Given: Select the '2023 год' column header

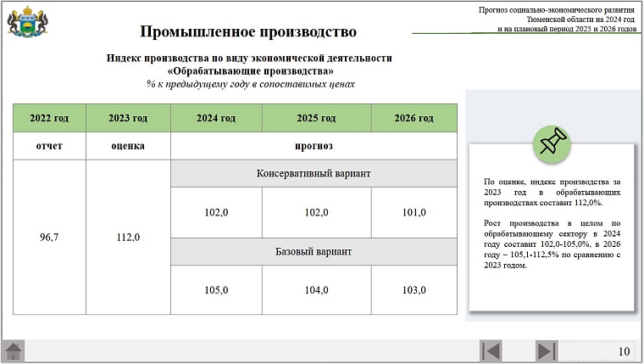Looking at the screenshot, I should (x=128, y=118).
